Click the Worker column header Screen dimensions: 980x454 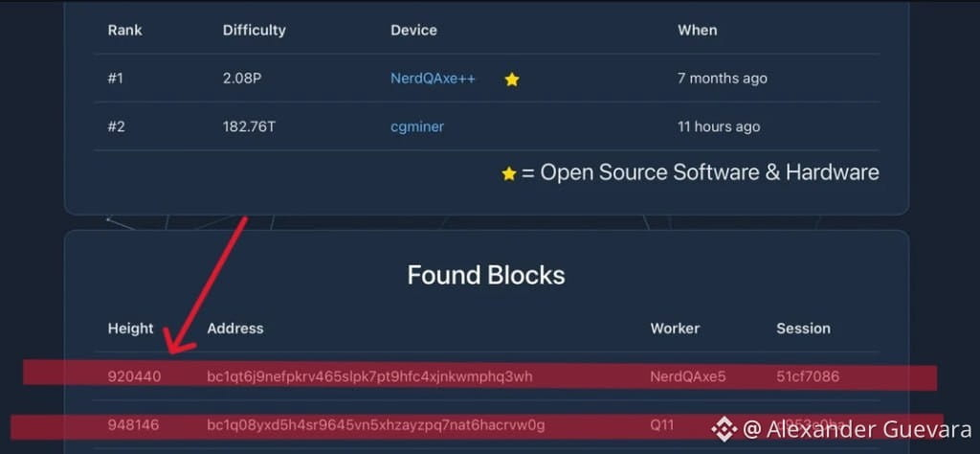(675, 329)
